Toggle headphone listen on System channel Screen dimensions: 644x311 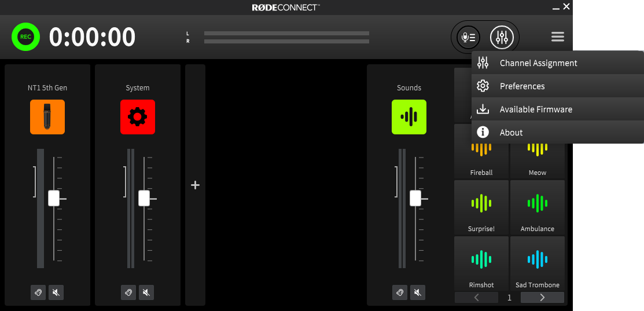(128, 292)
